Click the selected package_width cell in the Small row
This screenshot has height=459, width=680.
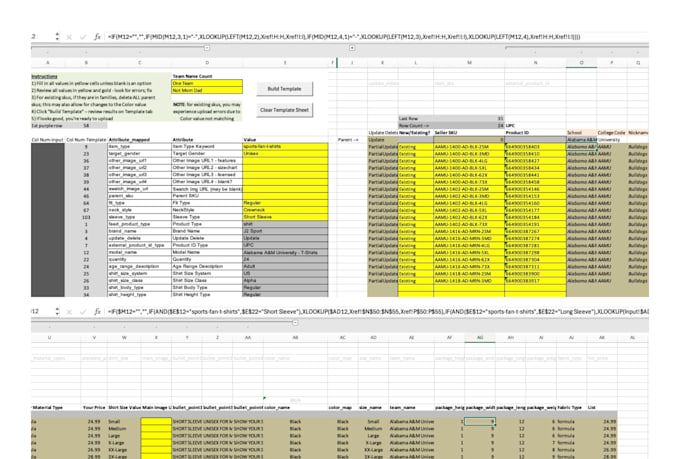480,421
